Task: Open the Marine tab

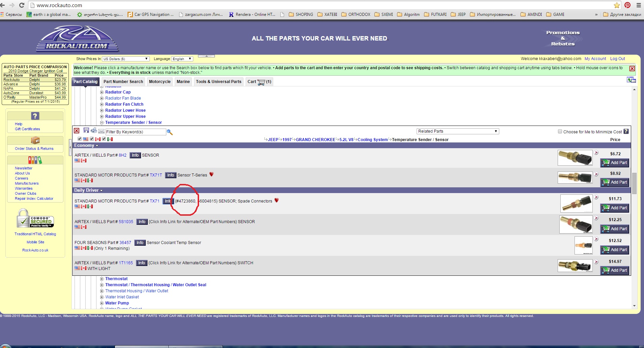Action: (183, 82)
